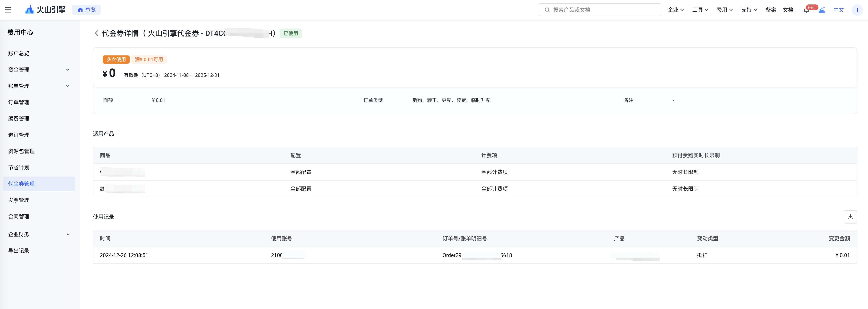This screenshot has height=309, width=868.
Task: Switch language via 中文
Action: click(838, 10)
